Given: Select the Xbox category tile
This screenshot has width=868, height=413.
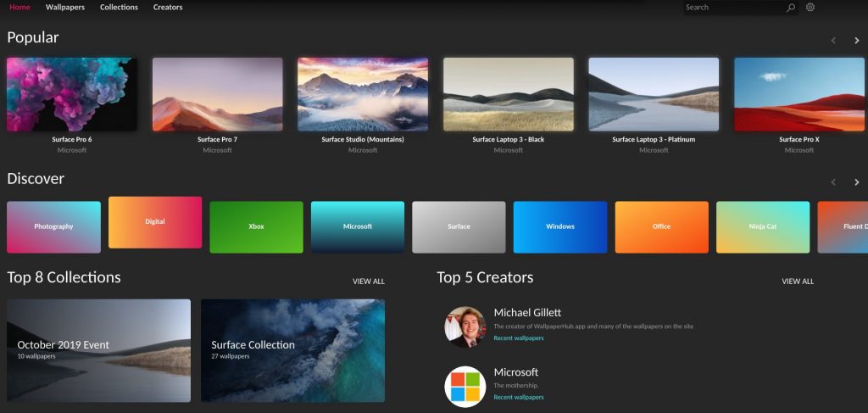Looking at the screenshot, I should click(256, 227).
